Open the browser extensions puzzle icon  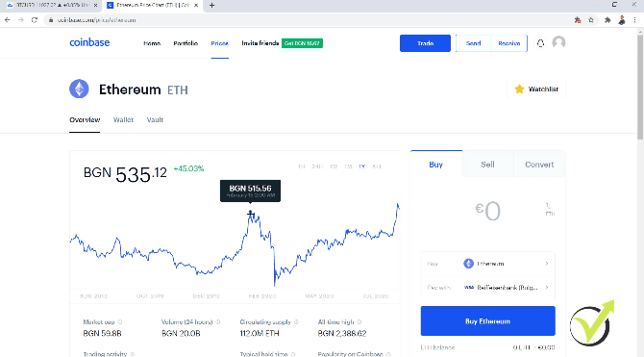coord(607,20)
